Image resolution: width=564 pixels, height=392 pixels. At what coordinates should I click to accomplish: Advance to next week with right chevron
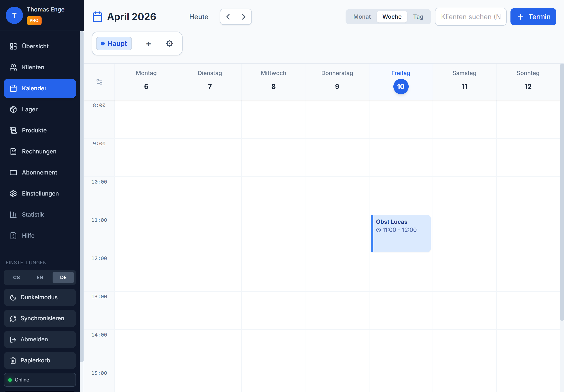[243, 16]
